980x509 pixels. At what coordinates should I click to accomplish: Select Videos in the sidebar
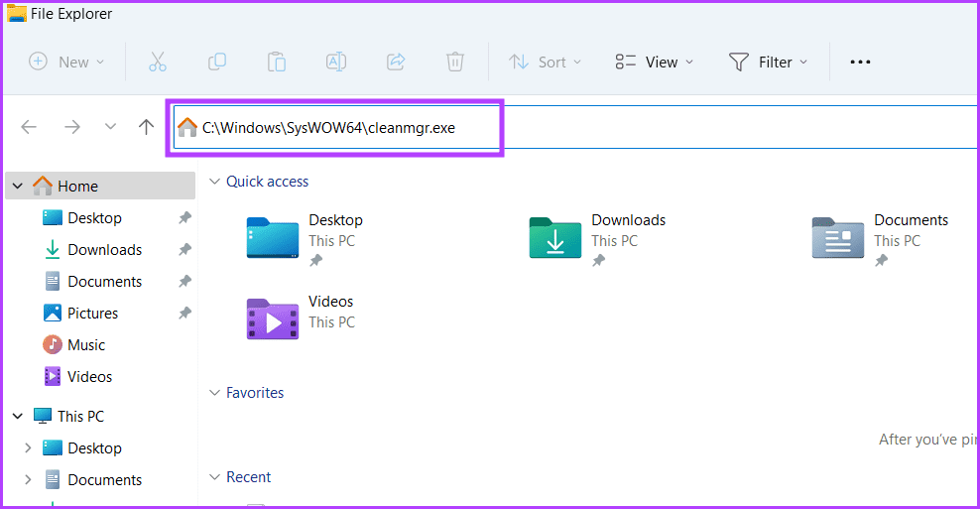tap(89, 377)
